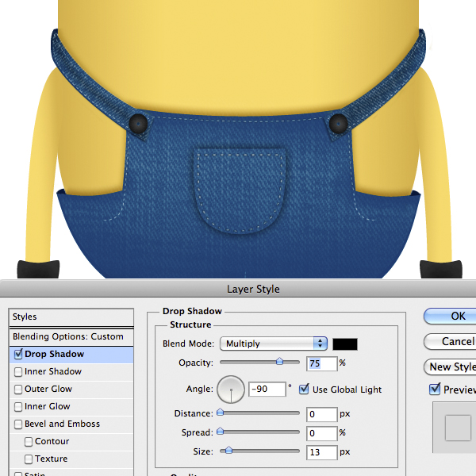The image size is (476, 476).
Task: Select Blending Options: Custom in list
Action: pos(67,336)
